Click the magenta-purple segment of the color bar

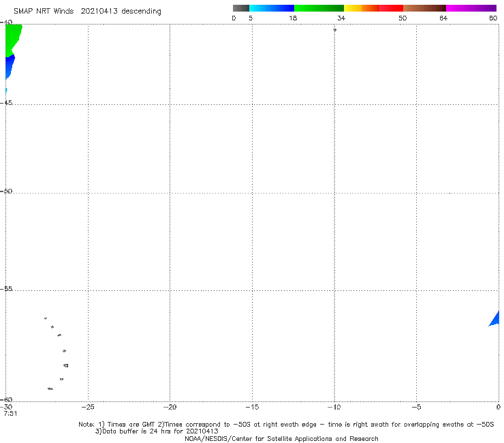coord(471,8)
